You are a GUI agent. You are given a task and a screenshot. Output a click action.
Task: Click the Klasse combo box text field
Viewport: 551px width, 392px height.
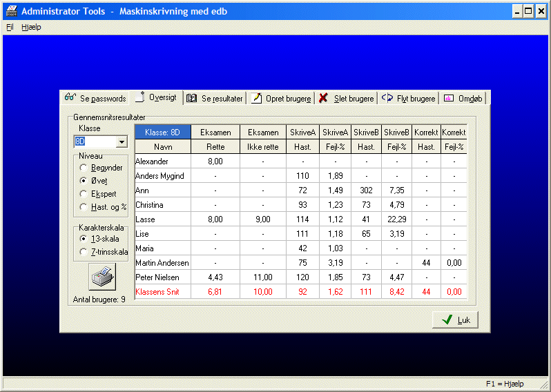[x=95, y=141]
